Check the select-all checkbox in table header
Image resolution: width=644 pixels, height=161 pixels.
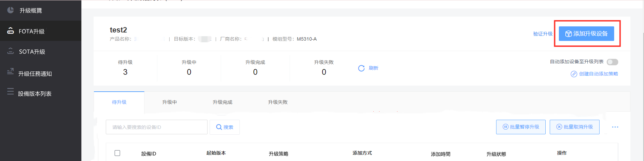pyautogui.click(x=117, y=153)
